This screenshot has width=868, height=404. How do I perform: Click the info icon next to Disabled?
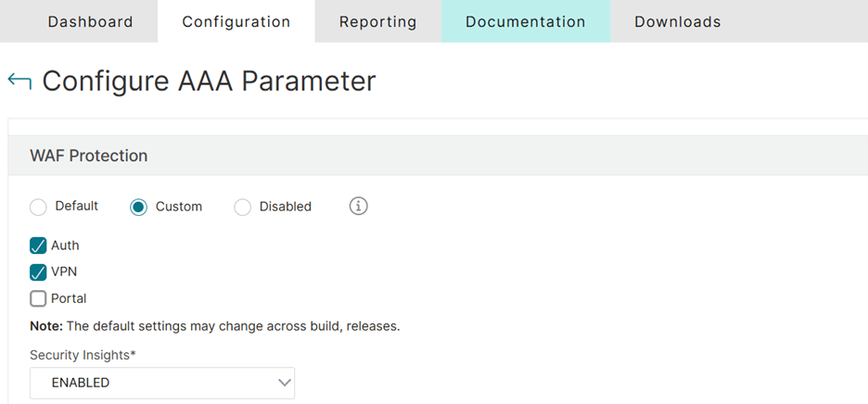[359, 206]
